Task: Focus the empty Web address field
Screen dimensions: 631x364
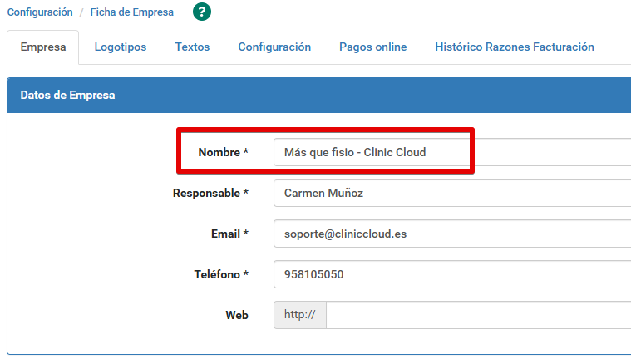Action: click(478, 315)
